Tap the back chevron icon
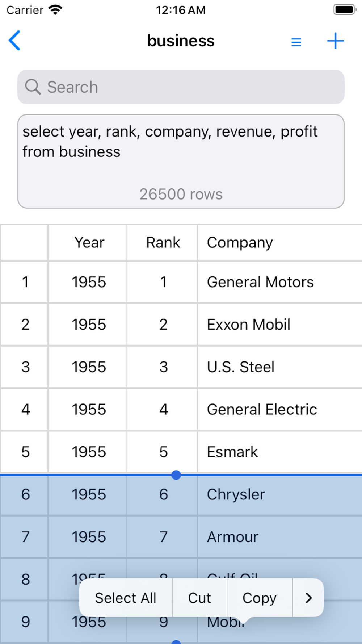 pyautogui.click(x=14, y=41)
